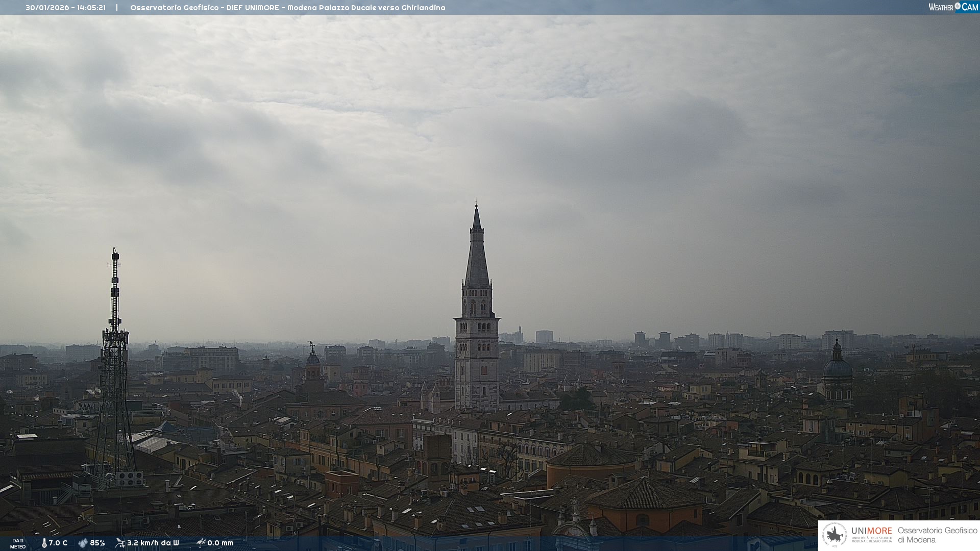Click the green church dome on right
Screen dimensions: 980x551
coord(837,368)
